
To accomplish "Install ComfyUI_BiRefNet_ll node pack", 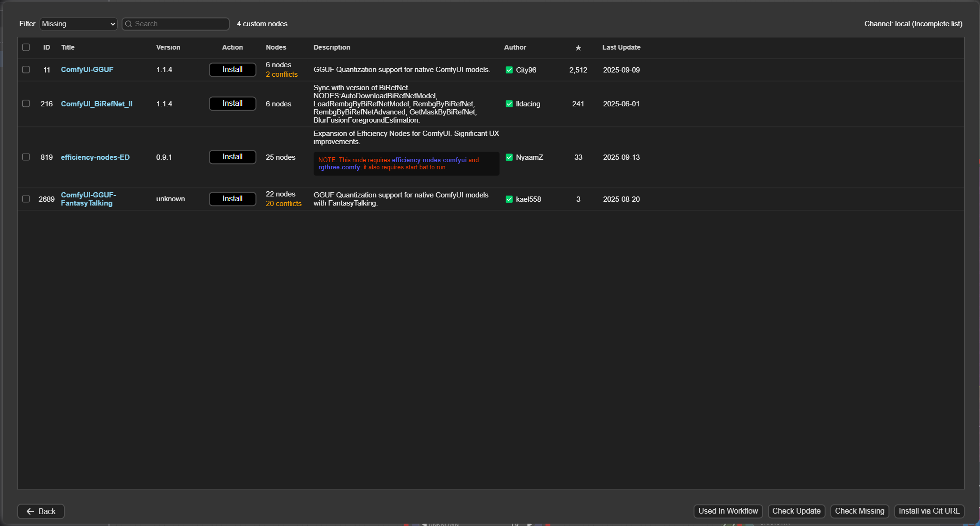I will (x=233, y=103).
